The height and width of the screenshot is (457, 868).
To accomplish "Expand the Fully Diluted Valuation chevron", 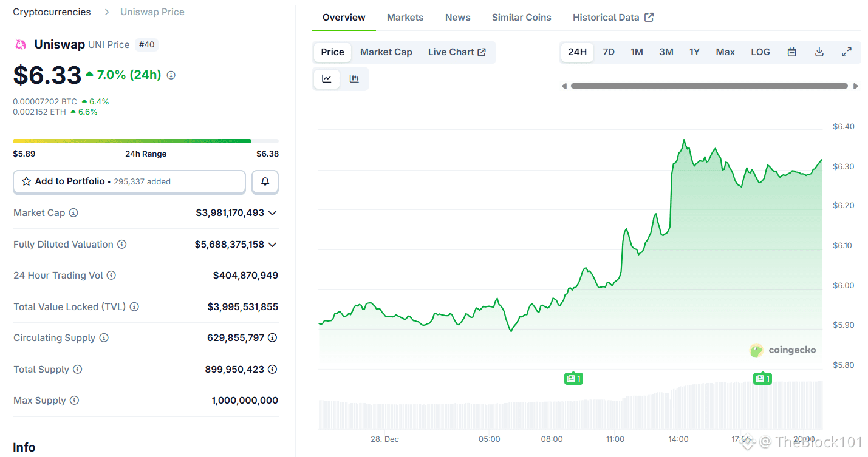I will point(273,244).
